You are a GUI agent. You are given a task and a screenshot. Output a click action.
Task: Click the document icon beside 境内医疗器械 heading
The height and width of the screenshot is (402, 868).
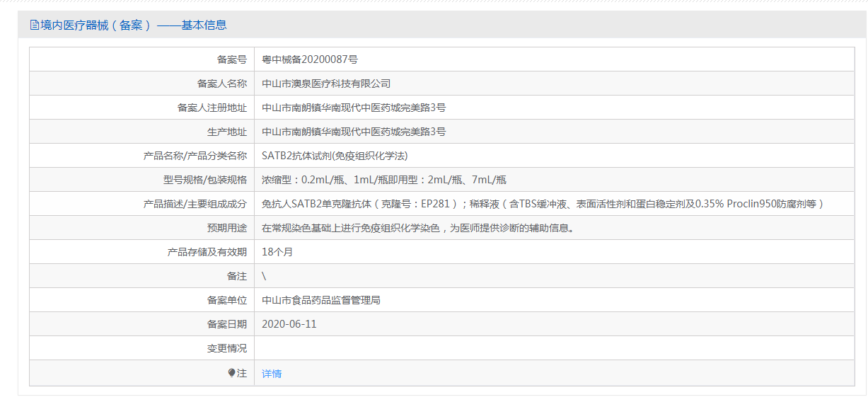(x=34, y=25)
